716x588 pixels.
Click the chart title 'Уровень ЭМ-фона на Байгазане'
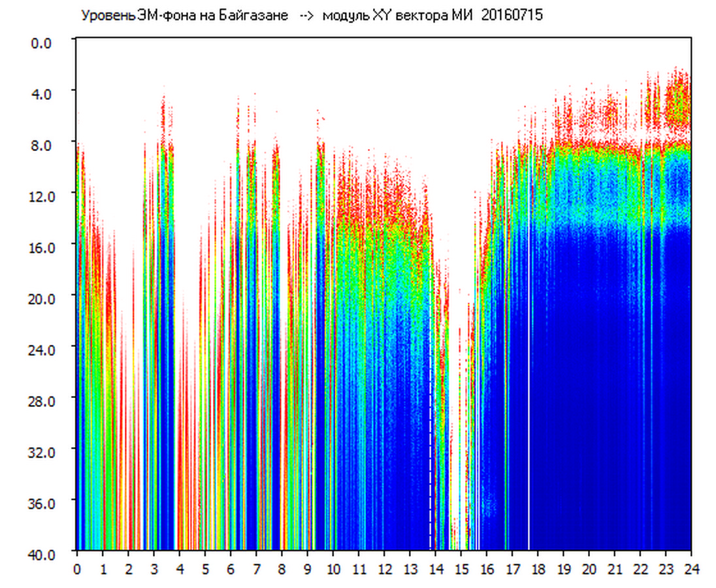point(184,16)
